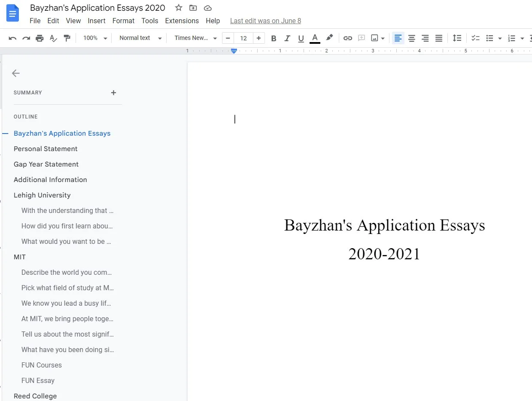The width and height of the screenshot is (532, 401).
Task: Open the Extensions menu
Action: 182,21
